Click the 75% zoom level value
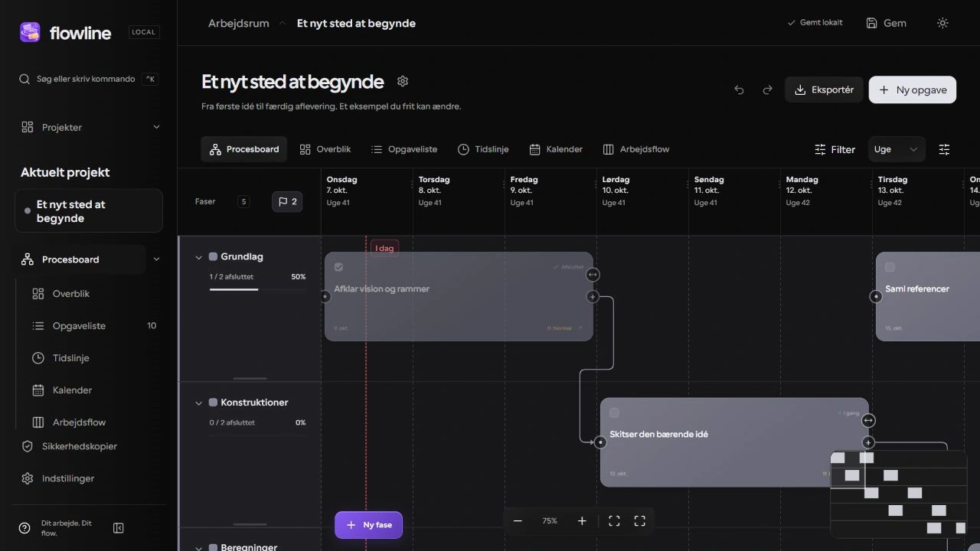The height and width of the screenshot is (551, 980). (x=550, y=521)
